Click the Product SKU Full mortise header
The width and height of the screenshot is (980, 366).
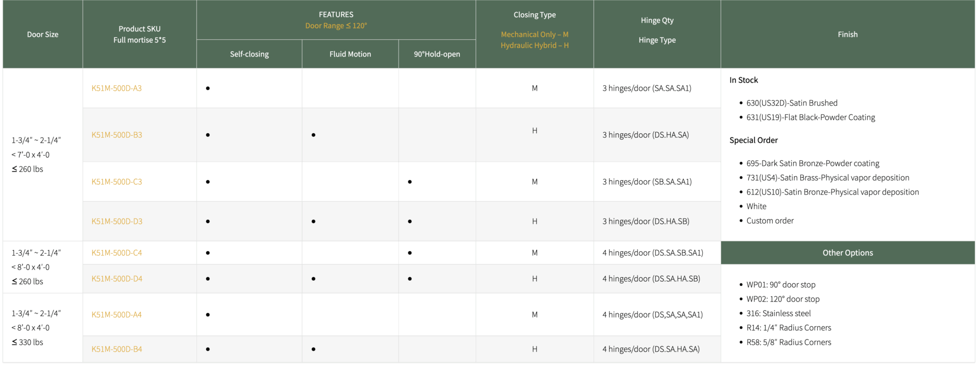tap(139, 34)
